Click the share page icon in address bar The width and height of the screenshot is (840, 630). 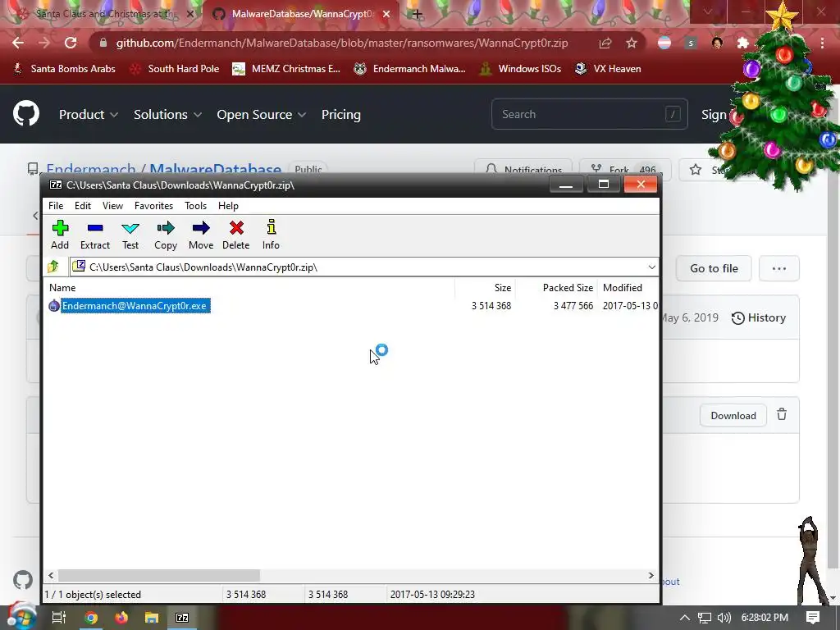(x=605, y=43)
